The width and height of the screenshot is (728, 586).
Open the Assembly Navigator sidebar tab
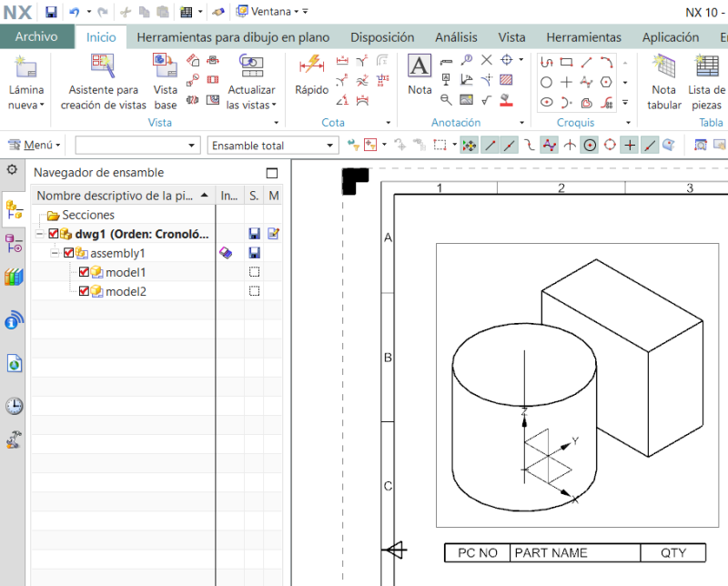coord(14,209)
